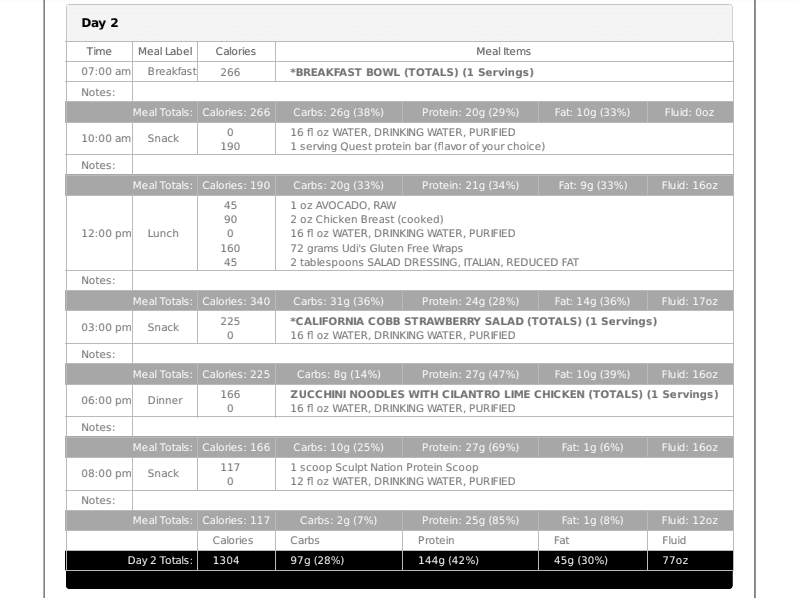Viewport: 797px width, 598px height.
Task: Click the 160 calories value in Lunch
Action: (x=230, y=249)
